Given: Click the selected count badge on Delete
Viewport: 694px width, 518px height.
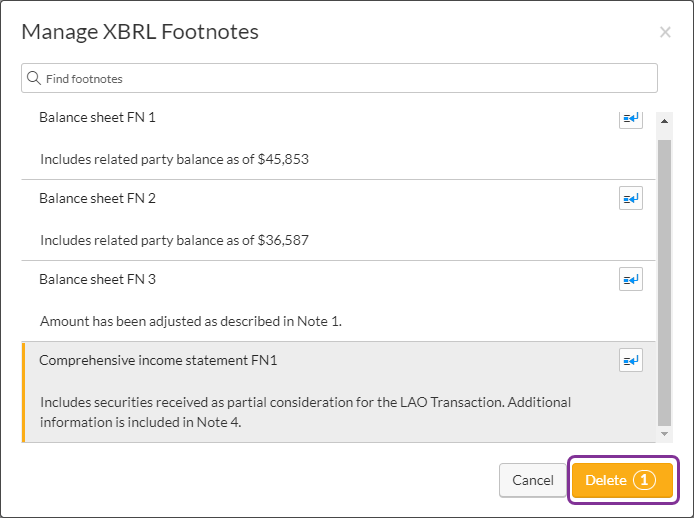Looking at the screenshot, I should click(644, 480).
